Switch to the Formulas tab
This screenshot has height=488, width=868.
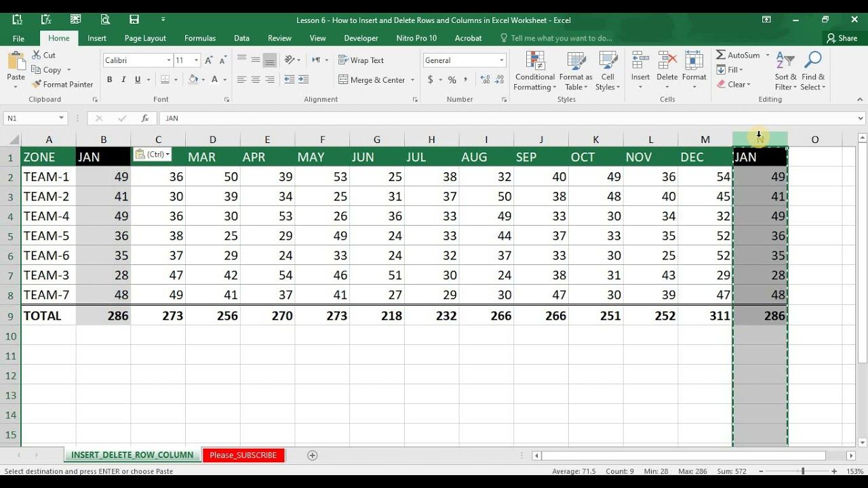point(200,38)
